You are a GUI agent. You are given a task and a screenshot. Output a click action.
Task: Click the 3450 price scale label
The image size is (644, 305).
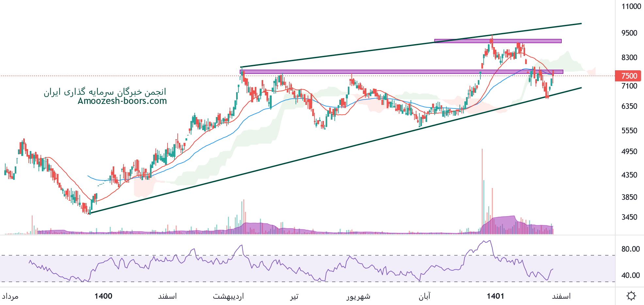pos(629,217)
